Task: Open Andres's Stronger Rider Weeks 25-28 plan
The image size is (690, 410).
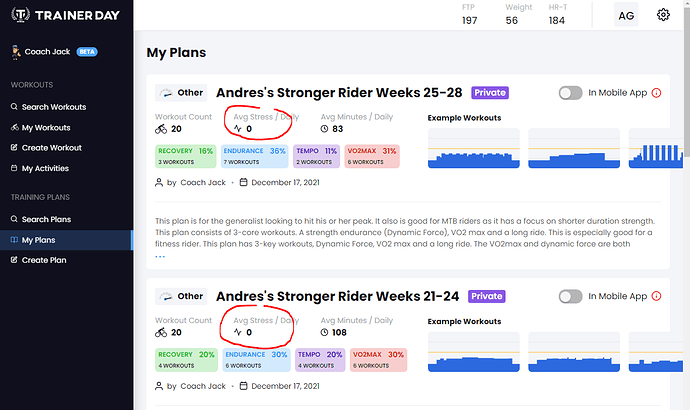Action: click(x=339, y=93)
